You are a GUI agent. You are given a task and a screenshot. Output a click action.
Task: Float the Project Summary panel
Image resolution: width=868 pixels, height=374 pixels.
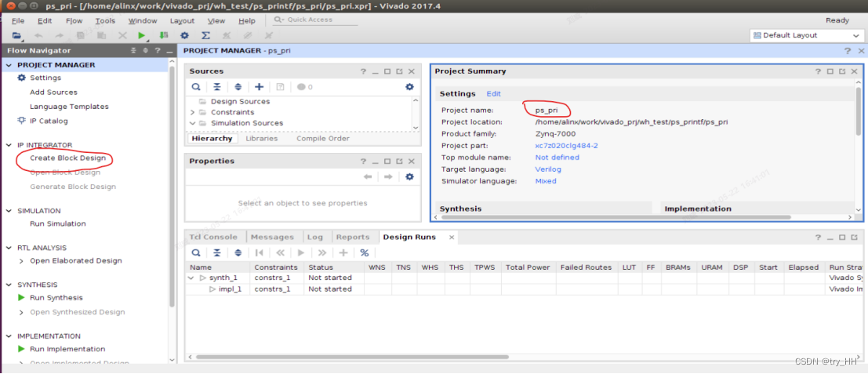click(842, 71)
